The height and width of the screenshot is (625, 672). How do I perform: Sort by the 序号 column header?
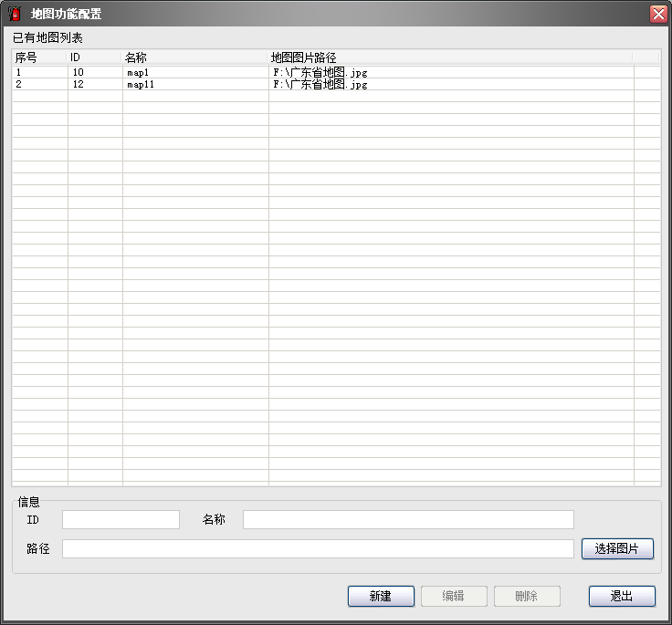pyautogui.click(x=39, y=57)
